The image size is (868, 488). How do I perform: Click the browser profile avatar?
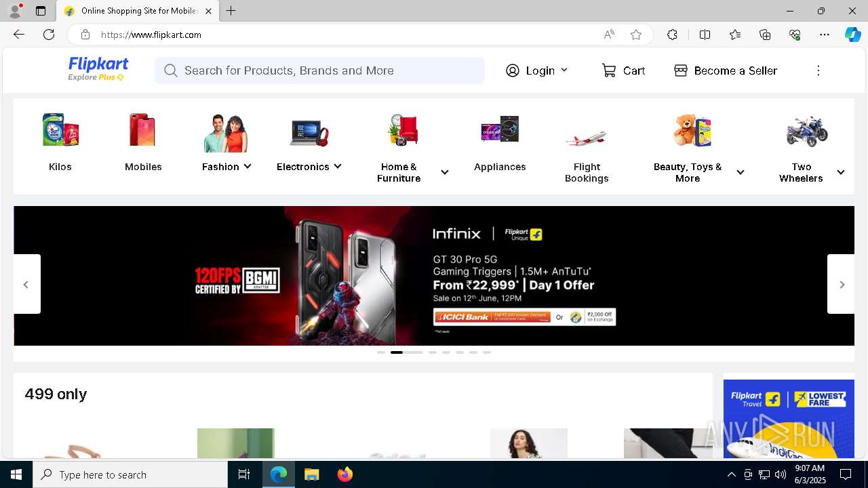(14, 11)
